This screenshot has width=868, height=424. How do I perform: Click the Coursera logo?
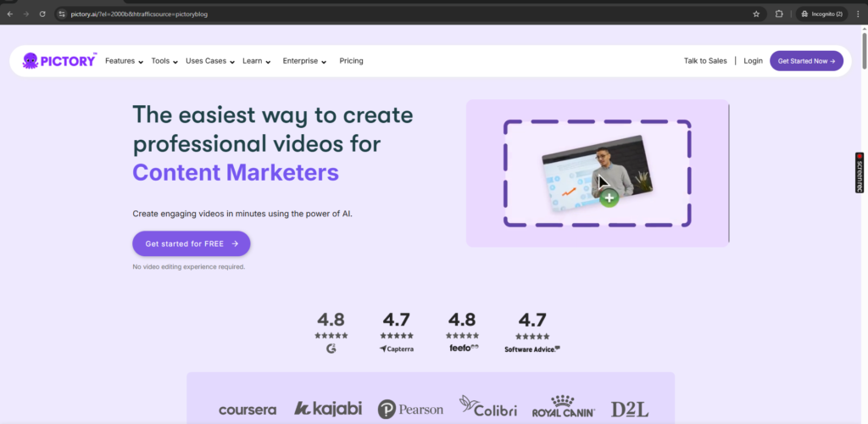tap(248, 410)
